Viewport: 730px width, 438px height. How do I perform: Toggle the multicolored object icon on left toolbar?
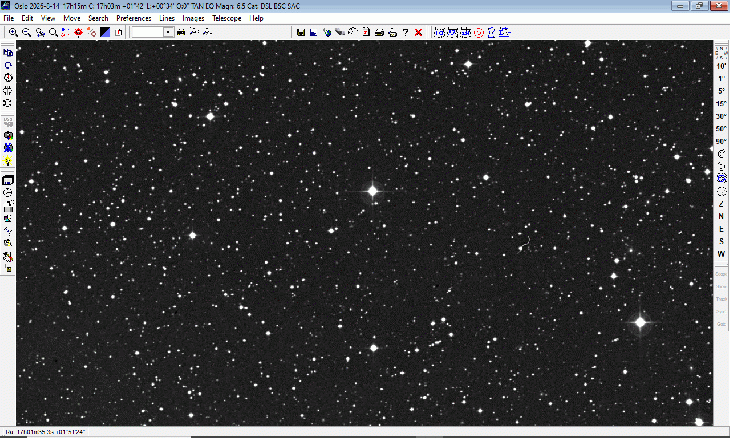8,135
